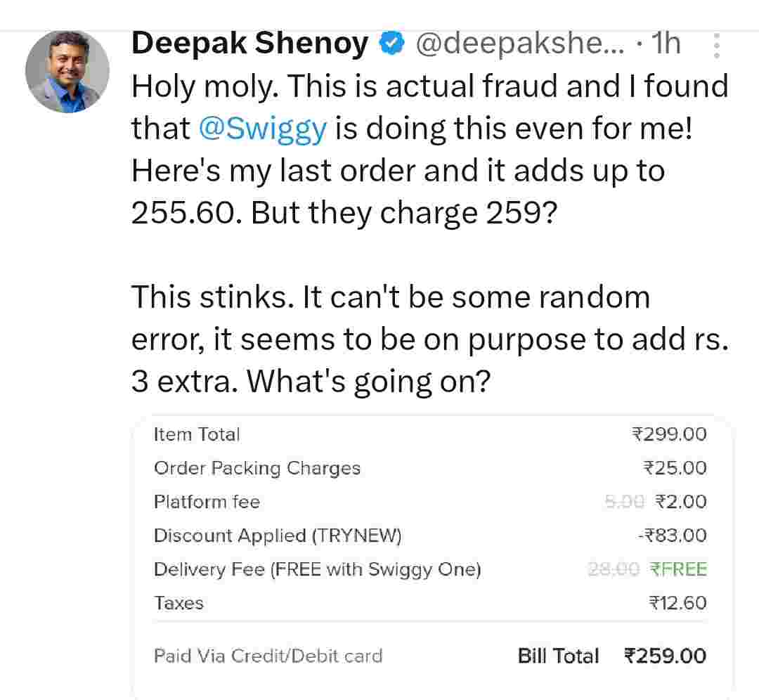Click the blue verified badge icon
The image size is (759, 700).
(x=391, y=44)
